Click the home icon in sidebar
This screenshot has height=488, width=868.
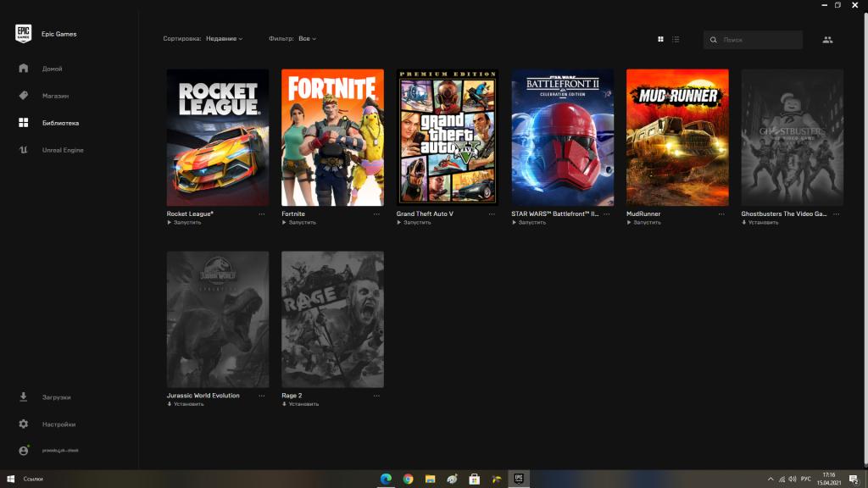click(23, 68)
